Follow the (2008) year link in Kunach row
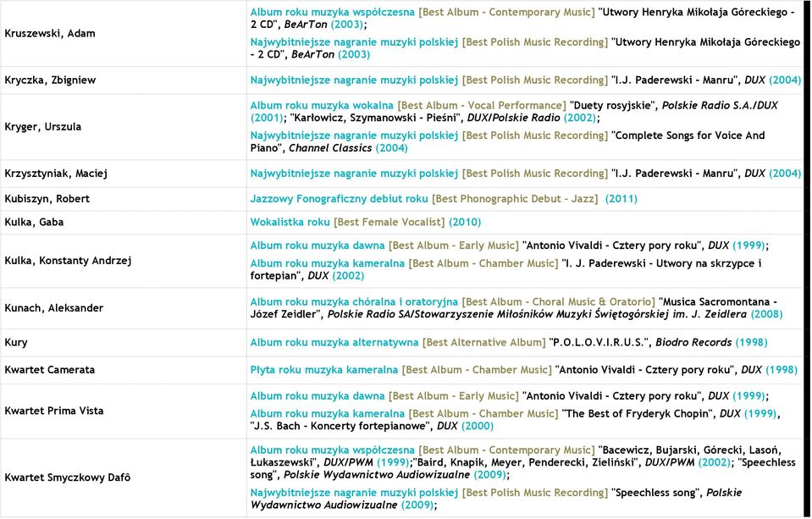Viewport: 812px width, 519px height. tap(766, 314)
